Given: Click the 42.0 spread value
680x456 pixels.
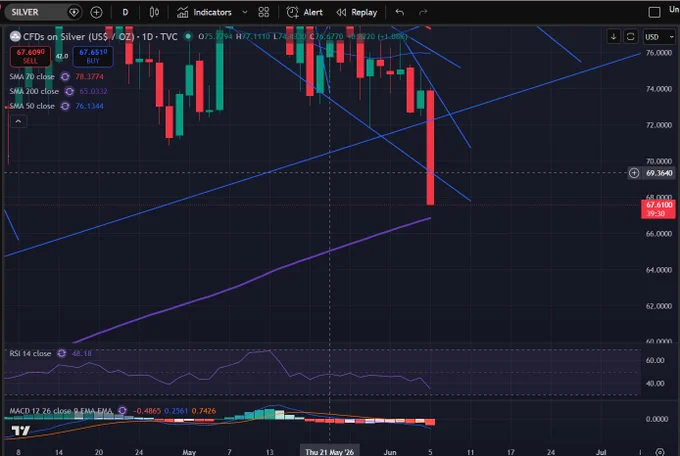Looking at the screenshot, I should tap(62, 56).
